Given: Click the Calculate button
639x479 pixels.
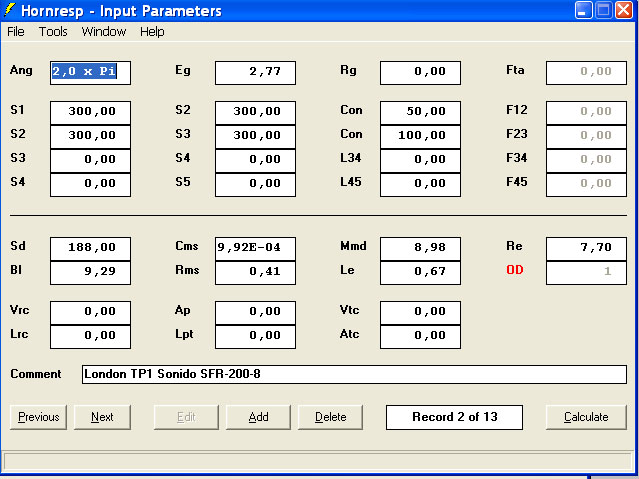Looking at the screenshot, I should [x=586, y=417].
